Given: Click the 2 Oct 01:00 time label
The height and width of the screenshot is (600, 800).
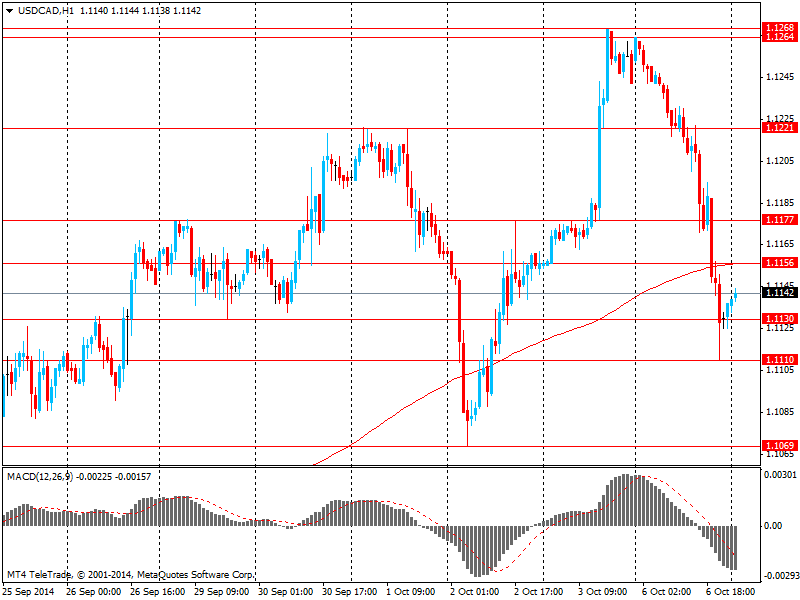Looking at the screenshot, I should pyautogui.click(x=475, y=592).
